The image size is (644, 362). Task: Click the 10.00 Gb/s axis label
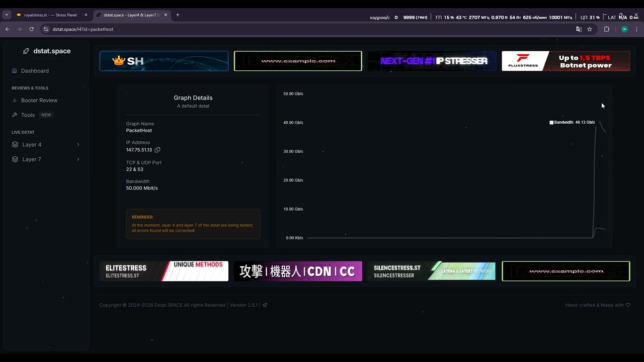293,209
